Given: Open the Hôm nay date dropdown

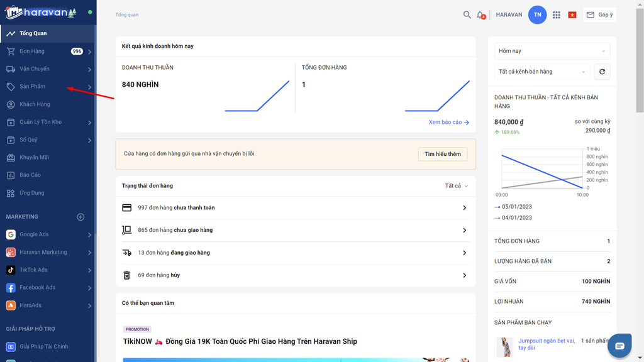Looking at the screenshot, I should 552,52.
